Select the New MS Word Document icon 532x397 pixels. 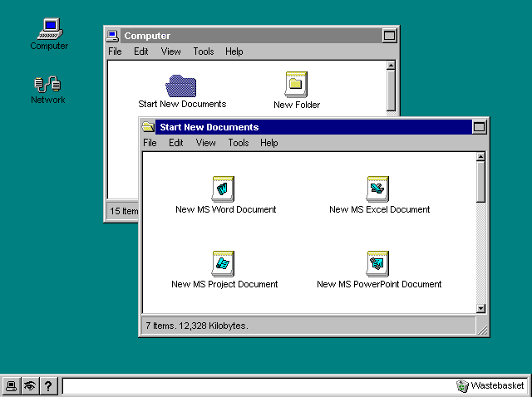224,189
